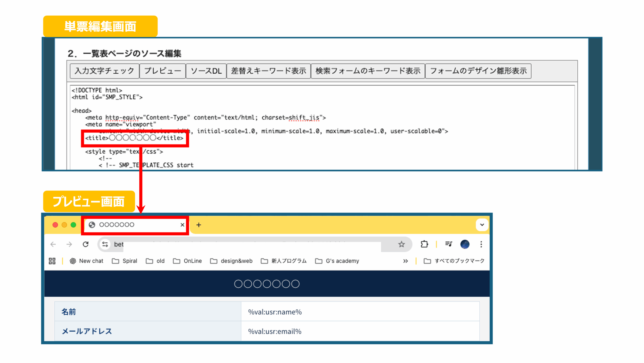Open the site information icon in address bar
The image size is (644, 363).
[105, 244]
